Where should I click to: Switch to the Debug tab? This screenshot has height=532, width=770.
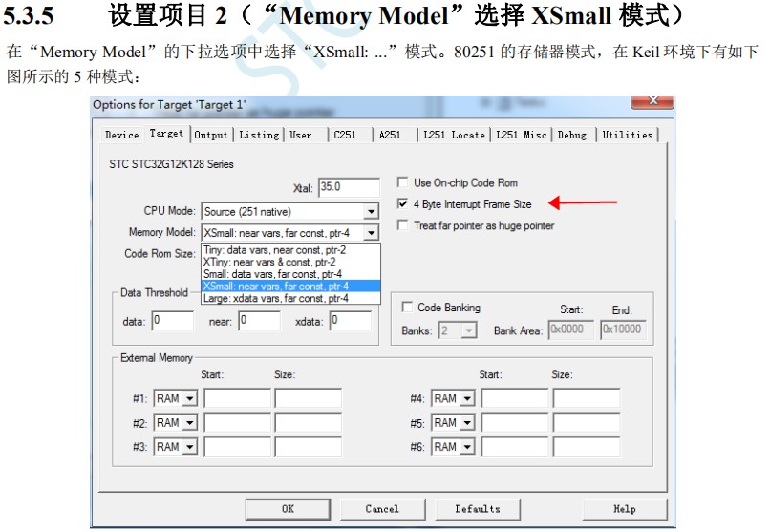(x=572, y=135)
